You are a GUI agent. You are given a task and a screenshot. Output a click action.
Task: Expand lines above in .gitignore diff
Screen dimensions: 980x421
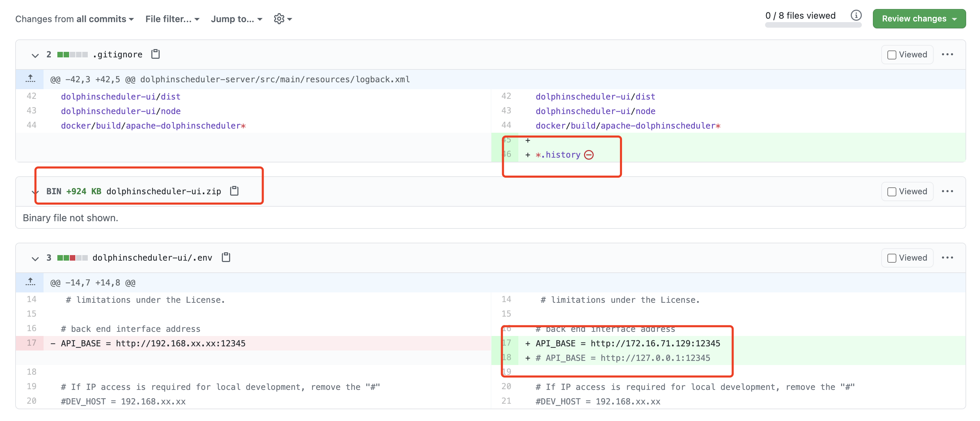click(30, 79)
